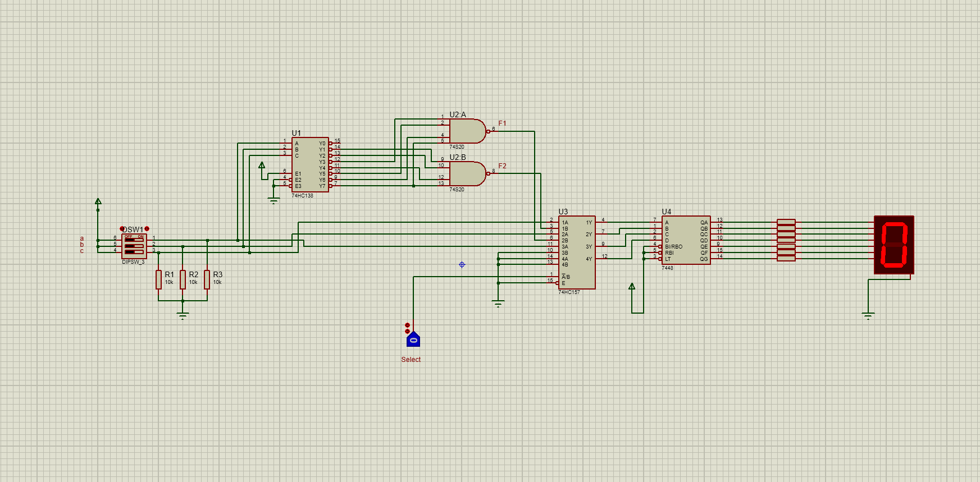Click the red input label 'b'
This screenshot has height=482, width=980.
pyautogui.click(x=82, y=245)
